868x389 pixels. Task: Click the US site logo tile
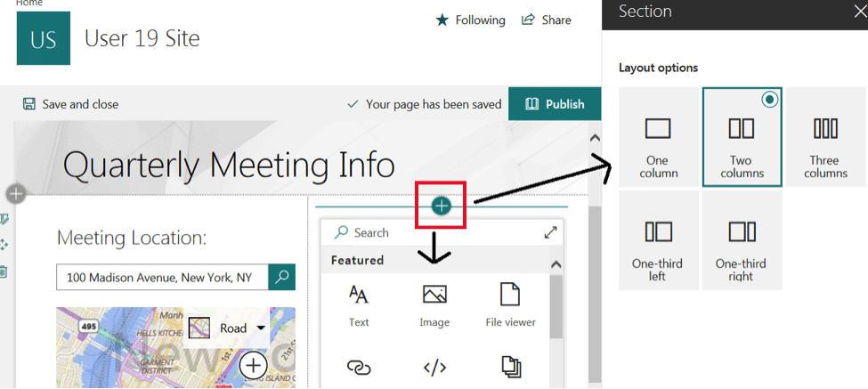[x=44, y=39]
